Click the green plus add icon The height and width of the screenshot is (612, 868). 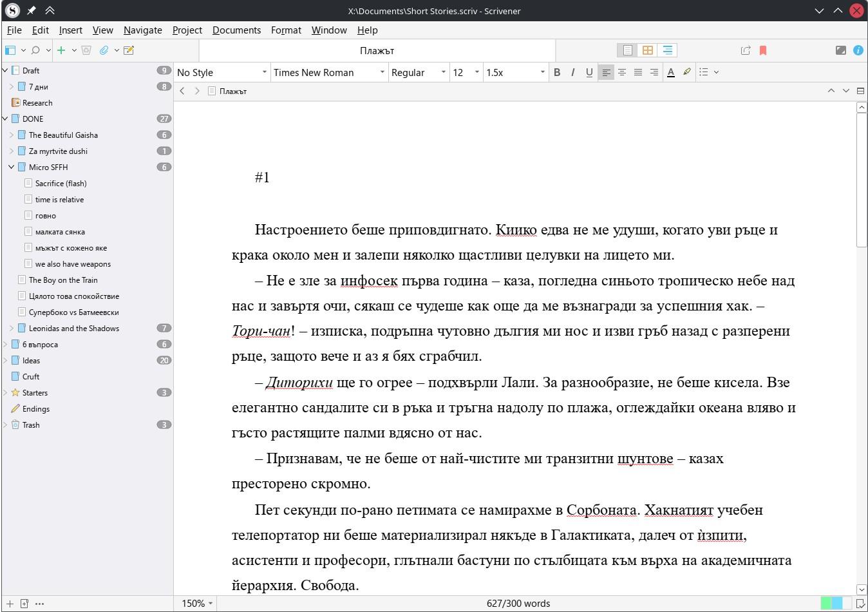pos(61,50)
